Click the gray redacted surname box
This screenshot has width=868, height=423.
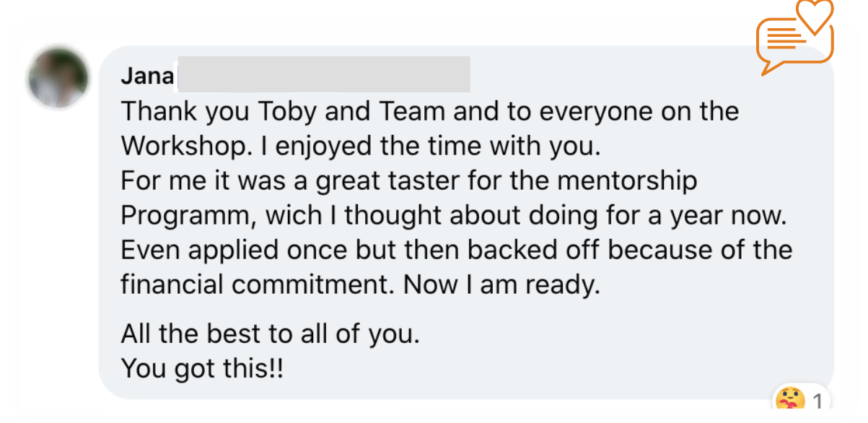324,74
